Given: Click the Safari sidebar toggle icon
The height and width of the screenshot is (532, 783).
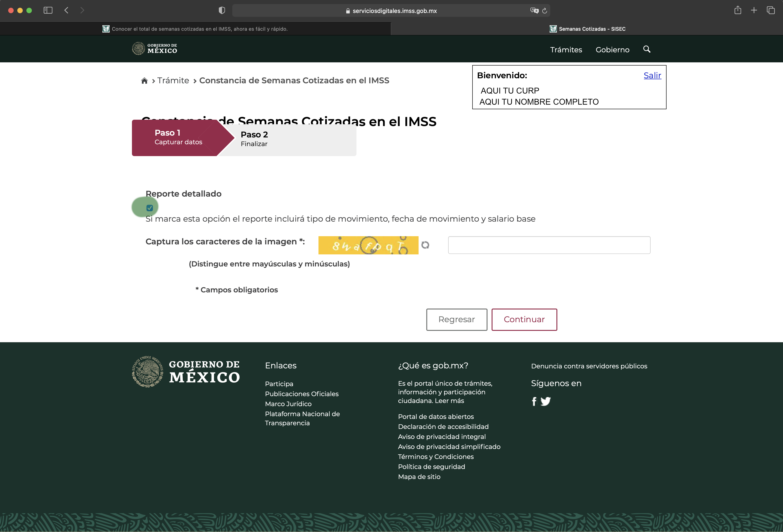Looking at the screenshot, I should (48, 10).
